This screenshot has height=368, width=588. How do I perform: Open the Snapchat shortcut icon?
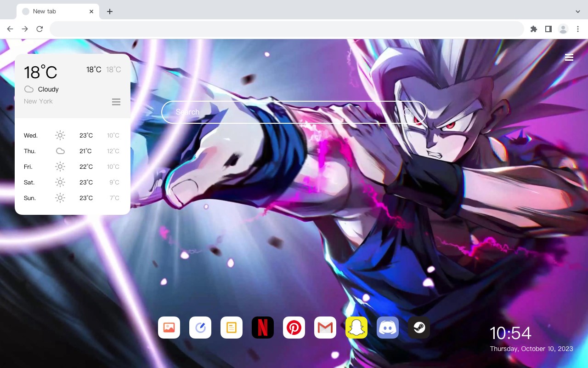coord(356,328)
